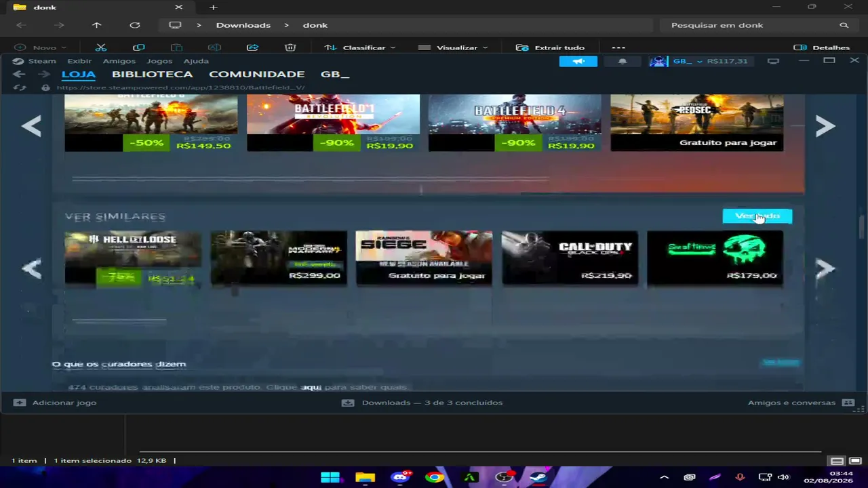
Task: Open the Visualizar view dropdown
Action: [453, 47]
